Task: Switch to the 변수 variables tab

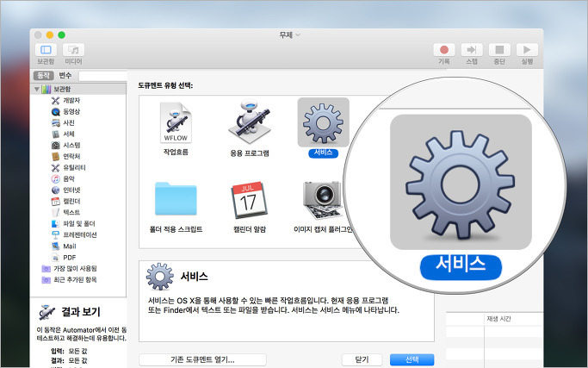Action: coord(65,76)
